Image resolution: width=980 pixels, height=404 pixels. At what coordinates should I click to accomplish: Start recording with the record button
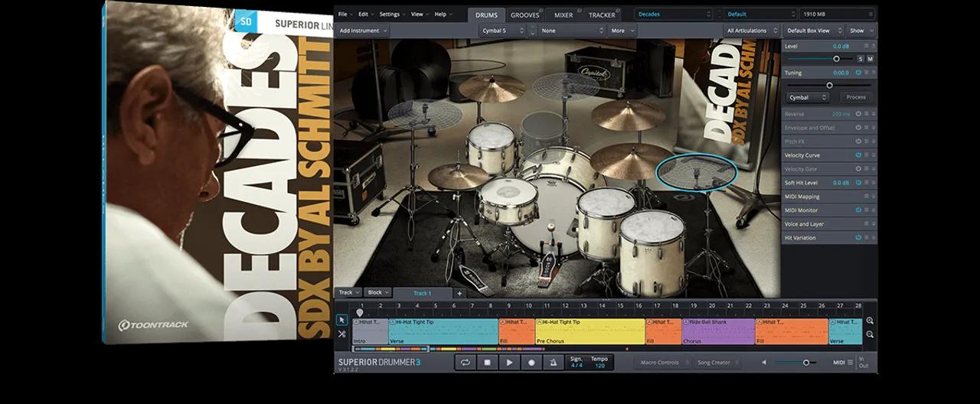[x=531, y=363]
